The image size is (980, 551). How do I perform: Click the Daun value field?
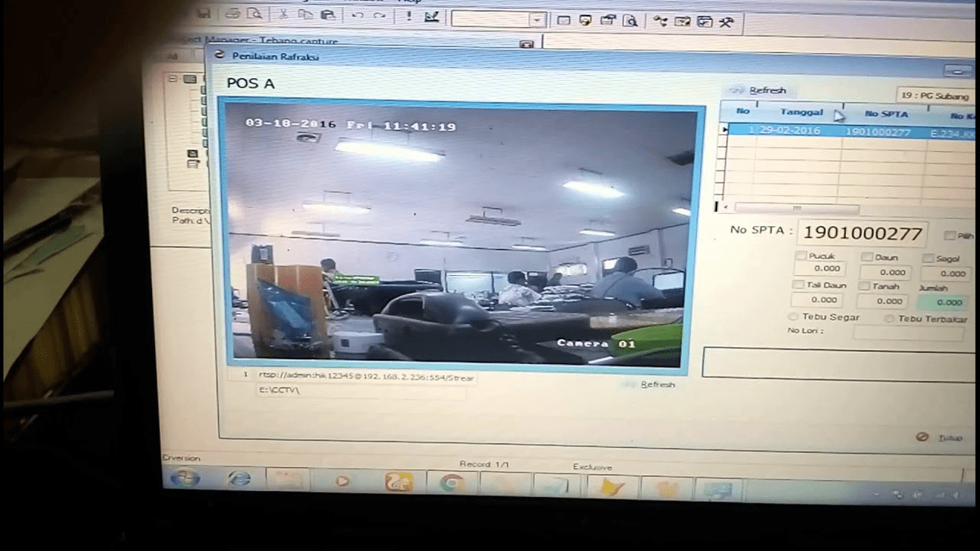tap(884, 272)
